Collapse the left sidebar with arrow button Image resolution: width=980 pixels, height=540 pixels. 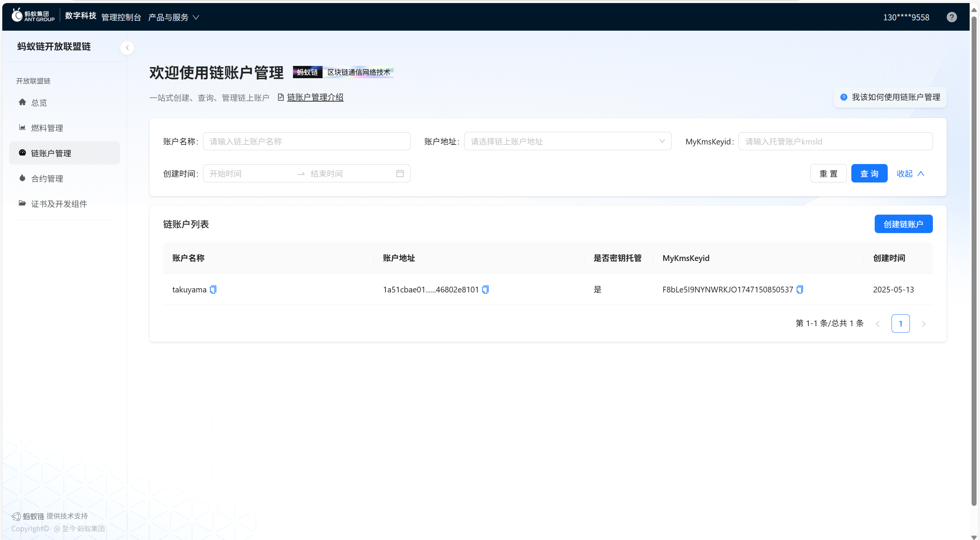pyautogui.click(x=127, y=48)
